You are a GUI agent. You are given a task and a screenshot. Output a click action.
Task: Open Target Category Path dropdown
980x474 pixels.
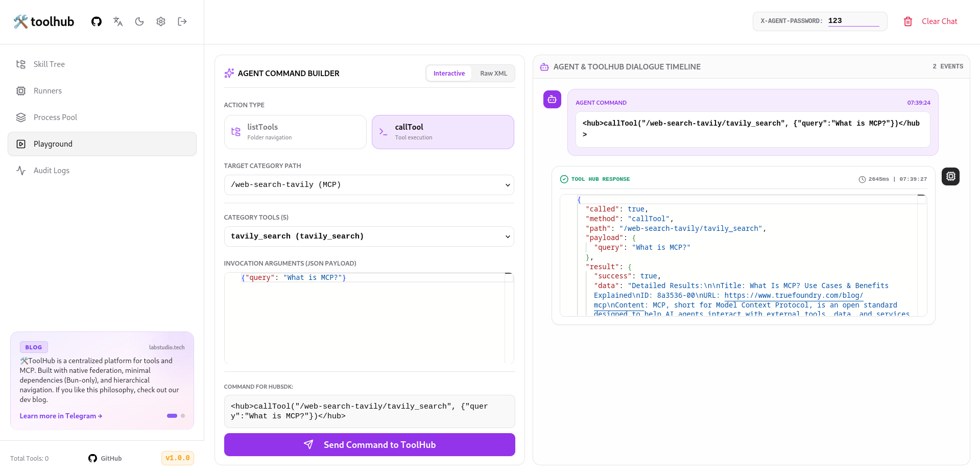coord(369,185)
